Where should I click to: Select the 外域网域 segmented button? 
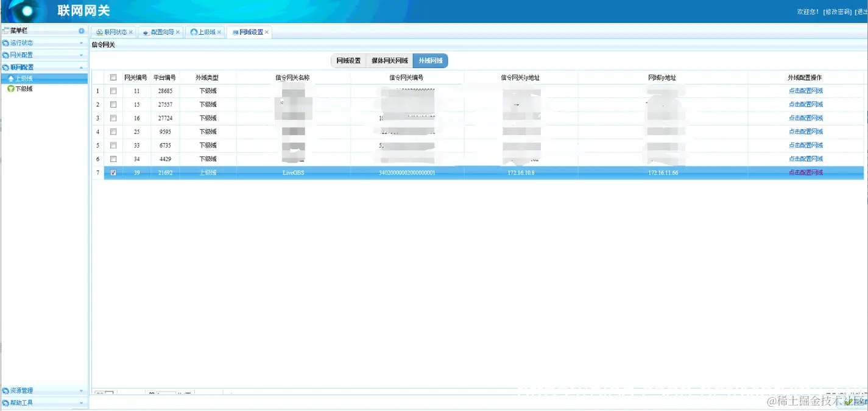(x=430, y=61)
